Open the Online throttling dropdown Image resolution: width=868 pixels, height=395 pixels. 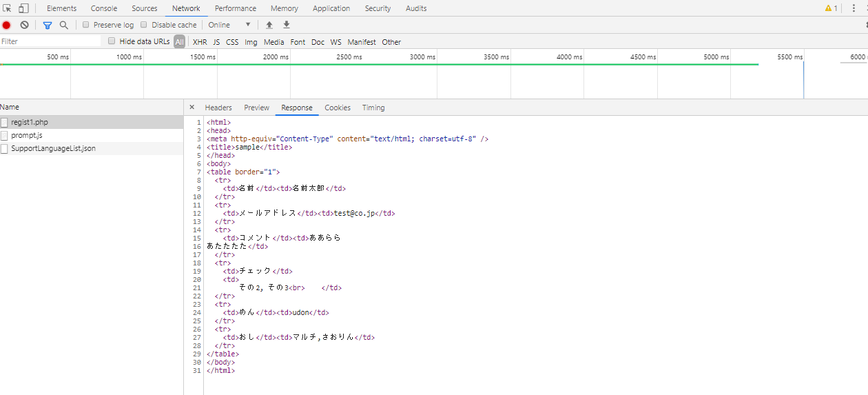coord(230,25)
